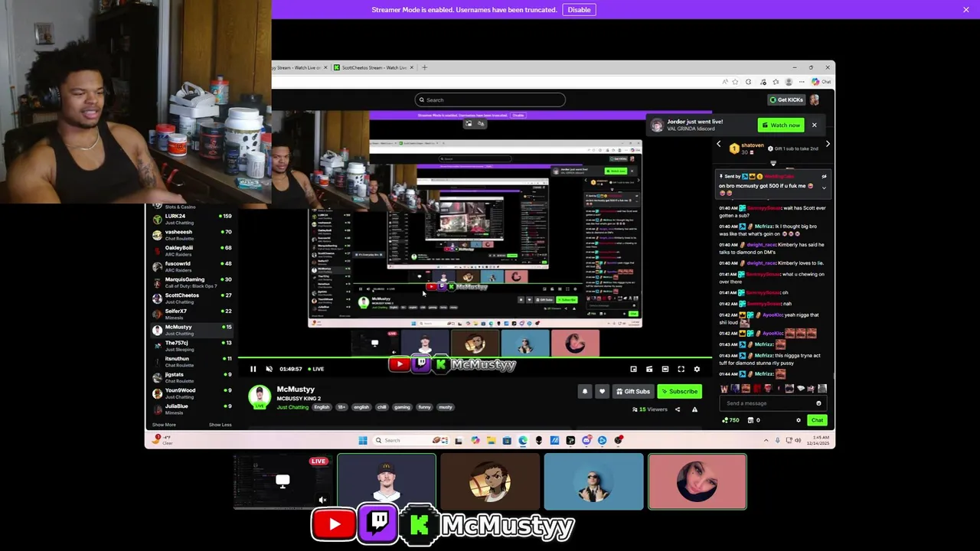Open JuliaBlue sidebar channel

tap(191, 409)
